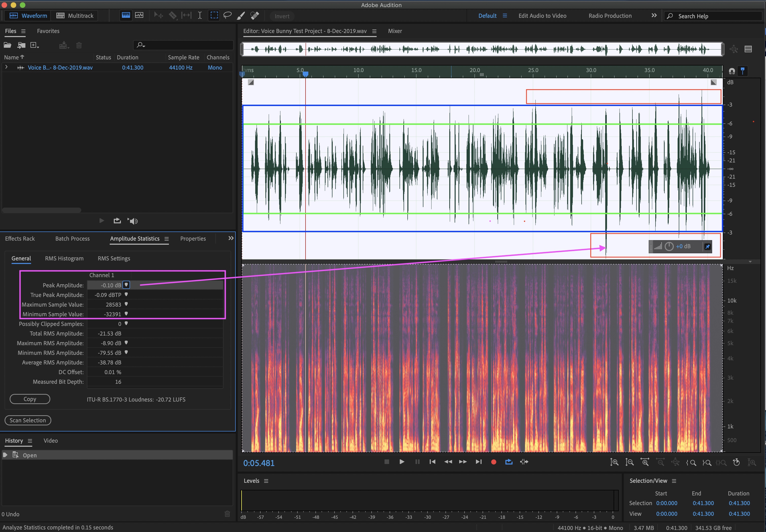The width and height of the screenshot is (766, 532).
Task: Expand hidden workspaces chevron after Radio Production
Action: (654, 15)
